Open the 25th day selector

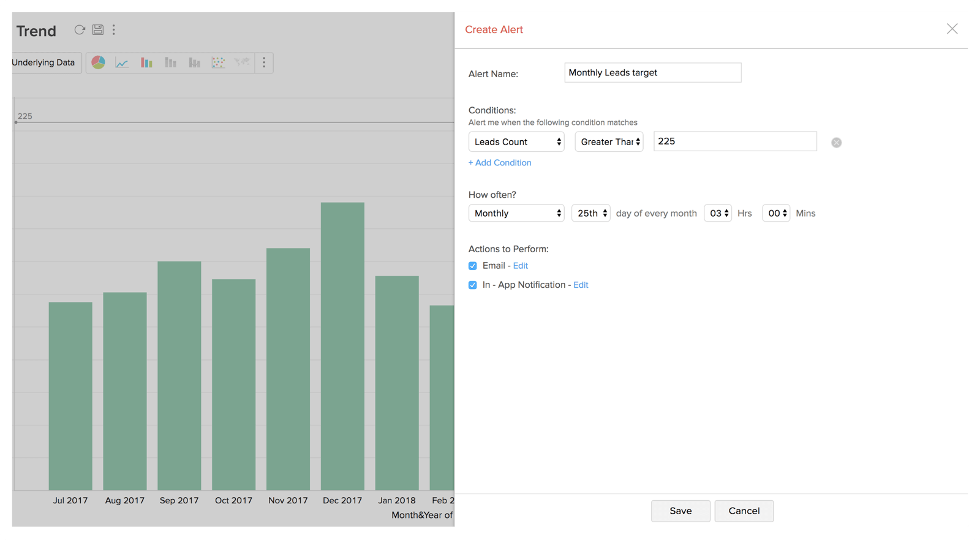coord(590,213)
